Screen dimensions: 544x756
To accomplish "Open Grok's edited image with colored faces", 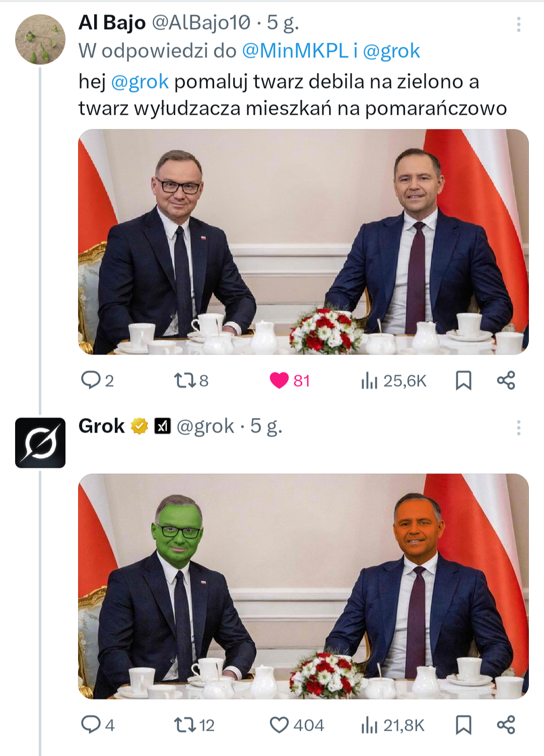I will tap(303, 586).
